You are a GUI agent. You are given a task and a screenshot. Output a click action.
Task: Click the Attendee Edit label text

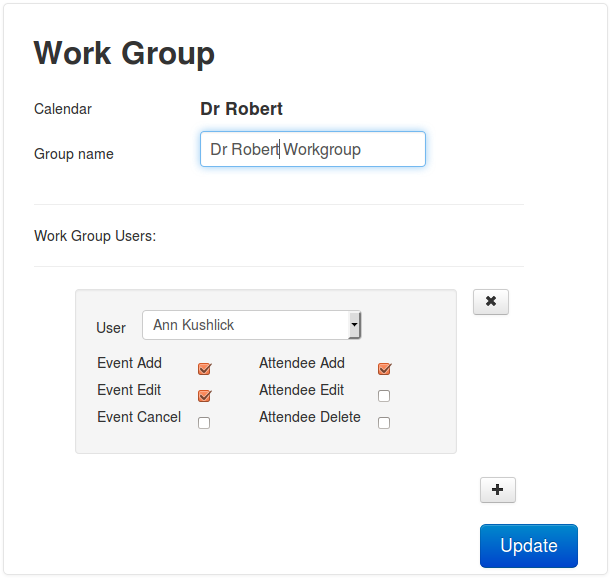coord(301,390)
